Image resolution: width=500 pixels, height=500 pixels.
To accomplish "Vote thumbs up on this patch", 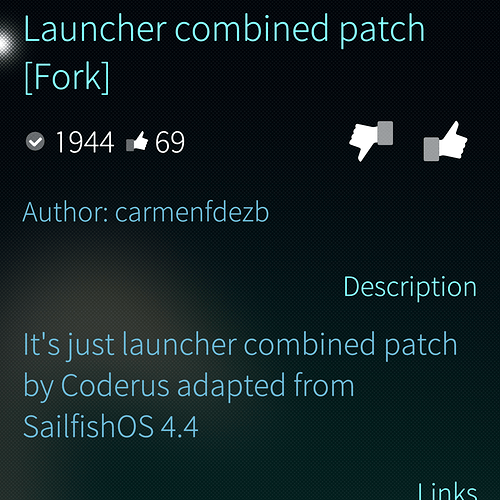I will 445,141.
